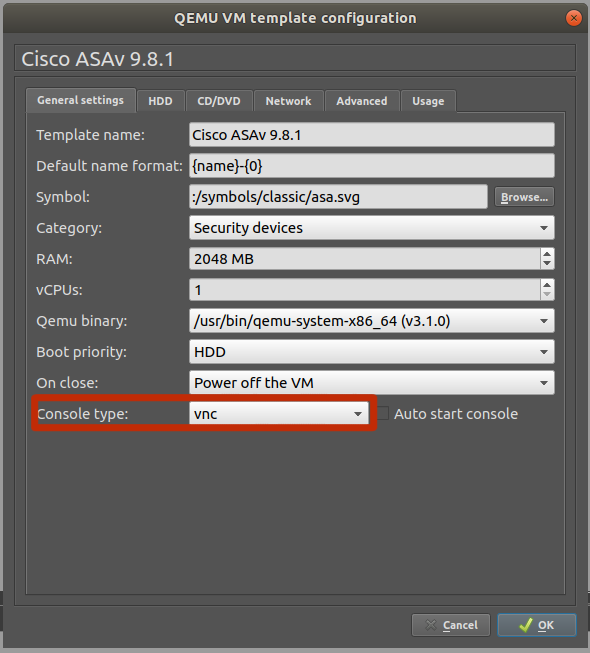Close the QEMU VM template dialog
This screenshot has height=653, width=590.
pyautogui.click(x=574, y=18)
